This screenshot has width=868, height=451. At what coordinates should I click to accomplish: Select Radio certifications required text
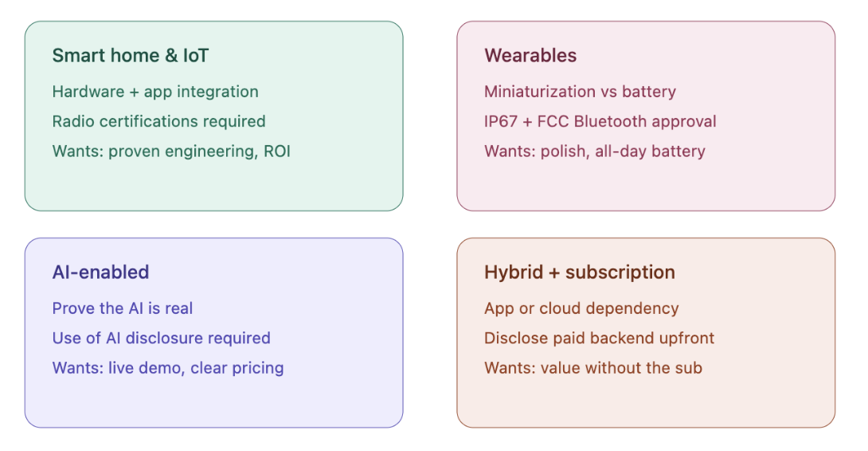coord(159,121)
